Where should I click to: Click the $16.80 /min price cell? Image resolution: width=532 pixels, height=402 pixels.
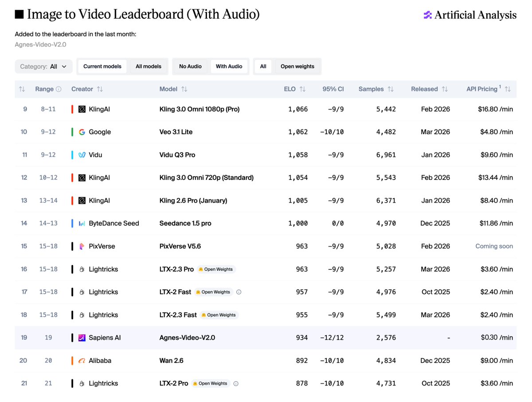pyautogui.click(x=495, y=109)
